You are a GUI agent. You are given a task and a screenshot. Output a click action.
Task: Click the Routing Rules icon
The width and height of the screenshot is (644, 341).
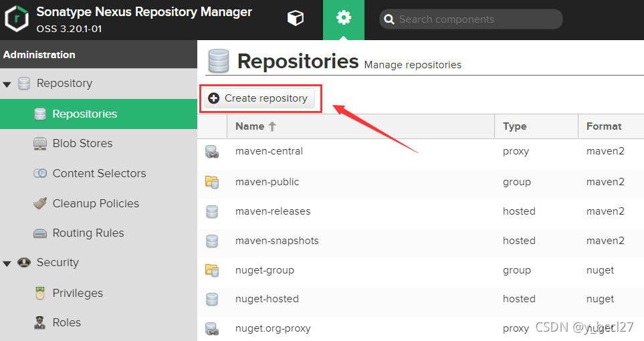[40, 233]
